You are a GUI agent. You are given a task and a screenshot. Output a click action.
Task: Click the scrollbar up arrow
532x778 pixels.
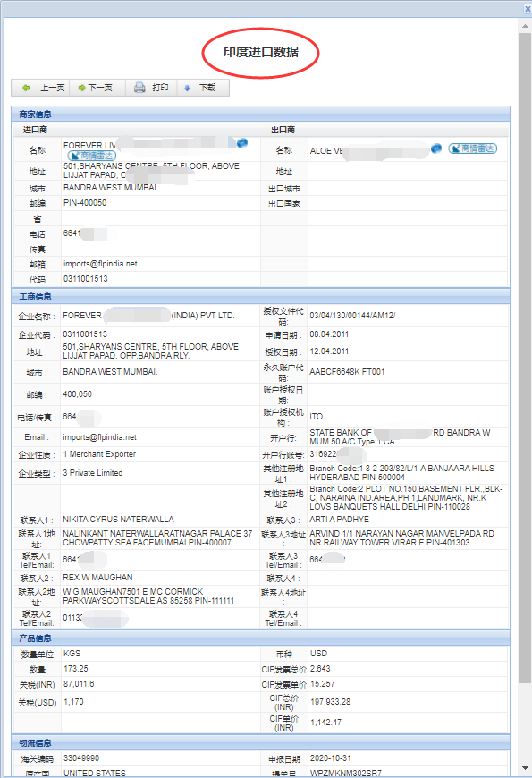[525, 25]
